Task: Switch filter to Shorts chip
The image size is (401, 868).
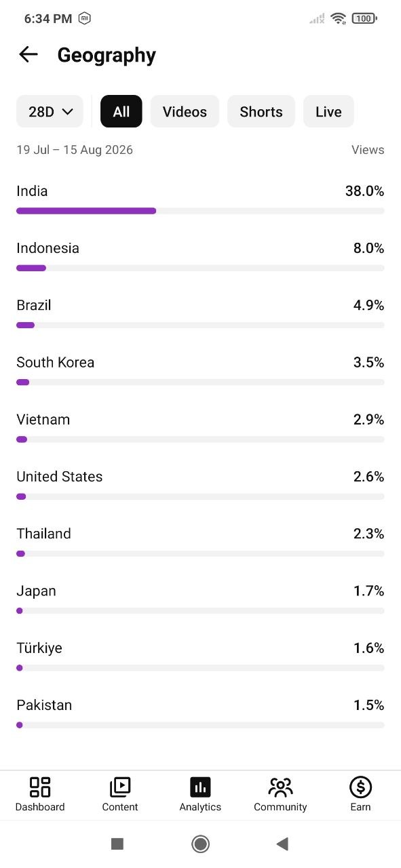Action: [x=261, y=111]
